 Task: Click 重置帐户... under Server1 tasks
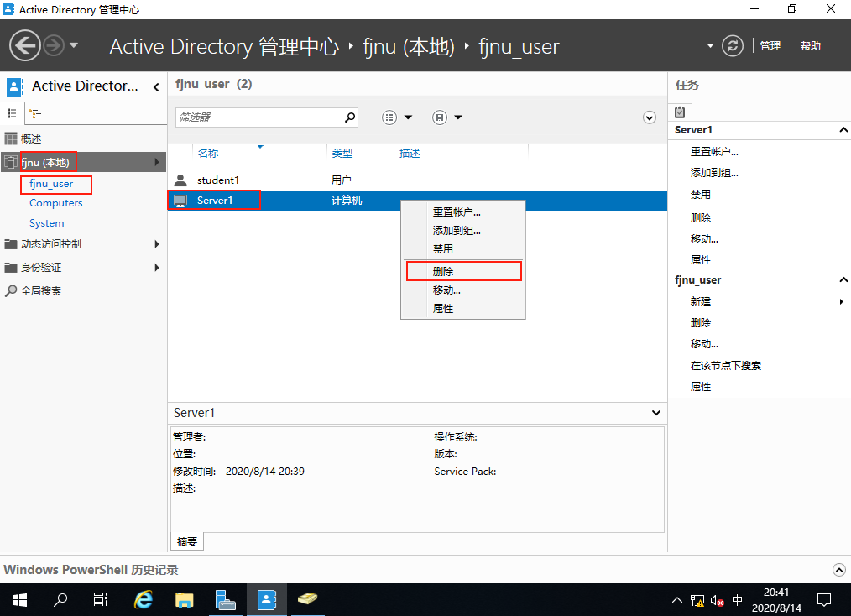(x=714, y=152)
